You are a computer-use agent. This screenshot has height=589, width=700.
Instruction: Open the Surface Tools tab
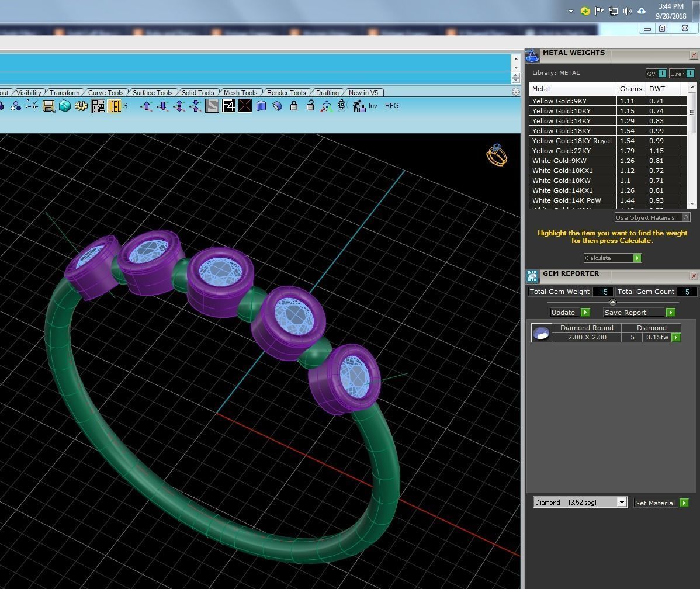[x=153, y=93]
